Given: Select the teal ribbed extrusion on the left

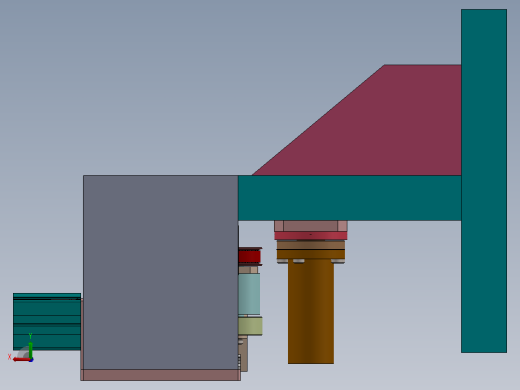Looking at the screenshot, I should tap(47, 322).
